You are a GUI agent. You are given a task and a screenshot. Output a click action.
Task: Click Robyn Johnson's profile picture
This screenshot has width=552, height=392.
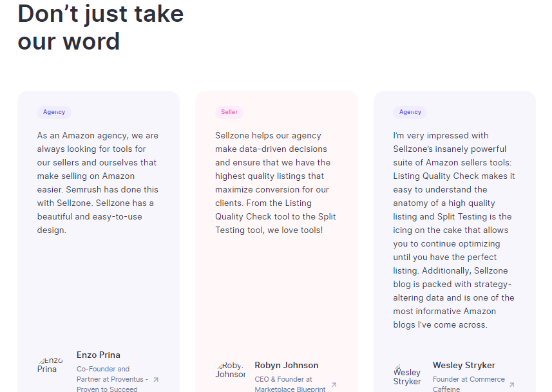click(230, 369)
